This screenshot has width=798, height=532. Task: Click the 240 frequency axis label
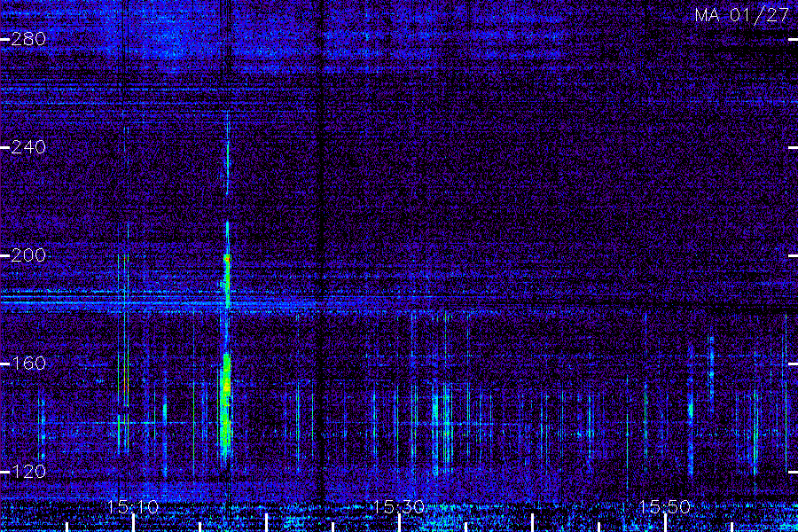coord(28,148)
